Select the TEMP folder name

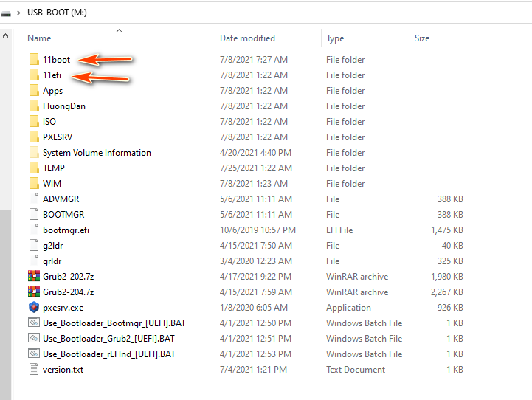tap(54, 168)
